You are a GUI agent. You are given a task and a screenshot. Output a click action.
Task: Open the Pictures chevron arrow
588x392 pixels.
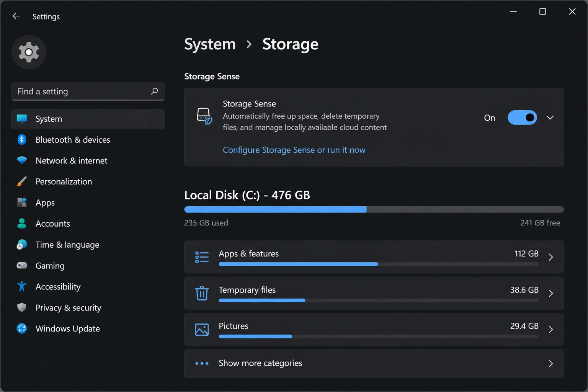[551, 329]
